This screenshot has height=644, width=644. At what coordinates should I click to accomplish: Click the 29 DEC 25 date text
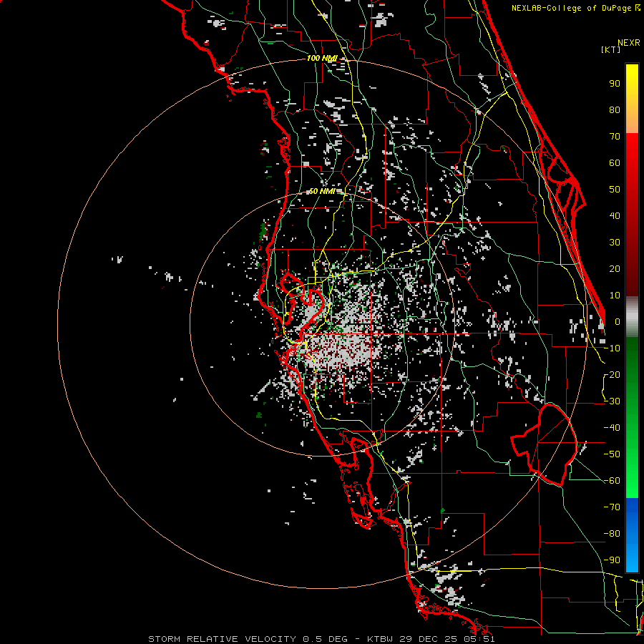pos(430,639)
